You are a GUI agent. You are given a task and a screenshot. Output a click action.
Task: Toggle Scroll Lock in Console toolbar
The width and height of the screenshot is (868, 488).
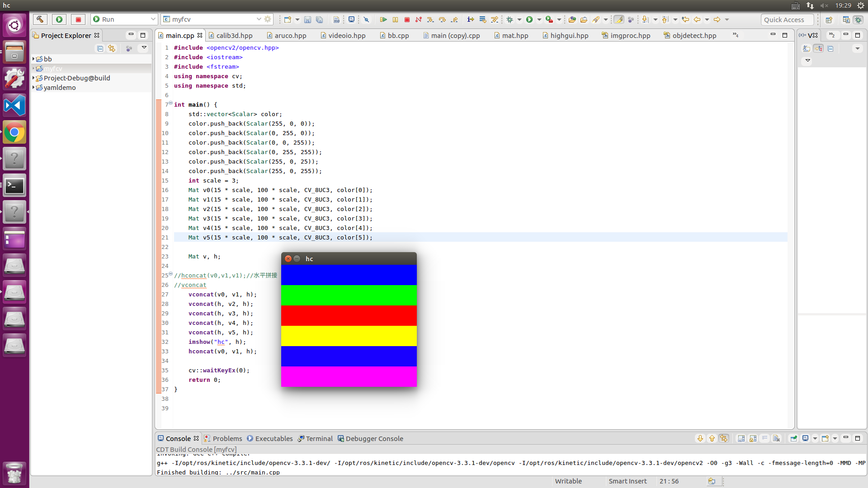(x=752, y=438)
